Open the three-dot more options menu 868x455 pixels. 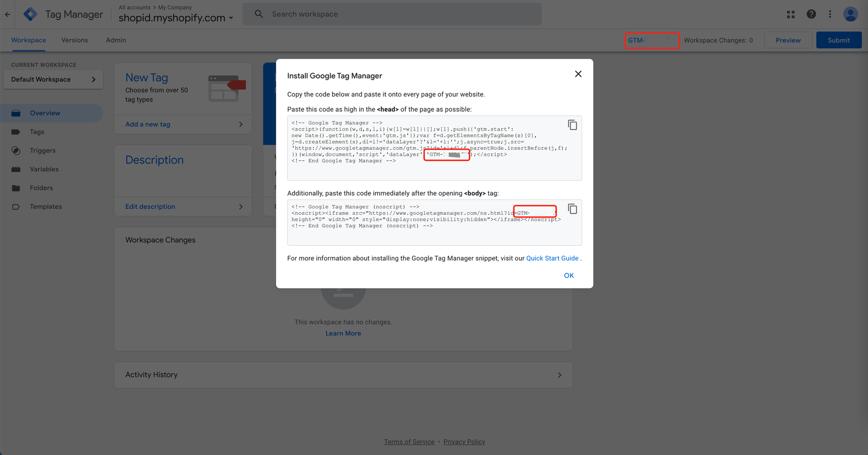(830, 15)
